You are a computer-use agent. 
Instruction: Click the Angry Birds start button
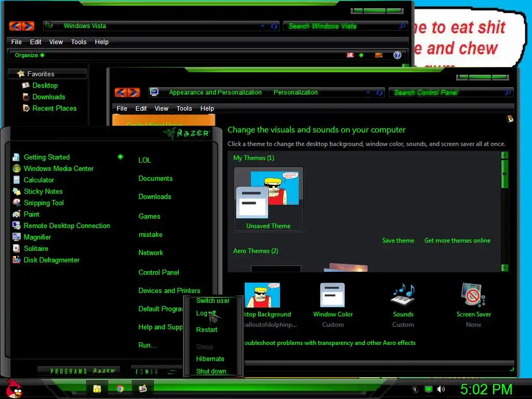[14, 389]
